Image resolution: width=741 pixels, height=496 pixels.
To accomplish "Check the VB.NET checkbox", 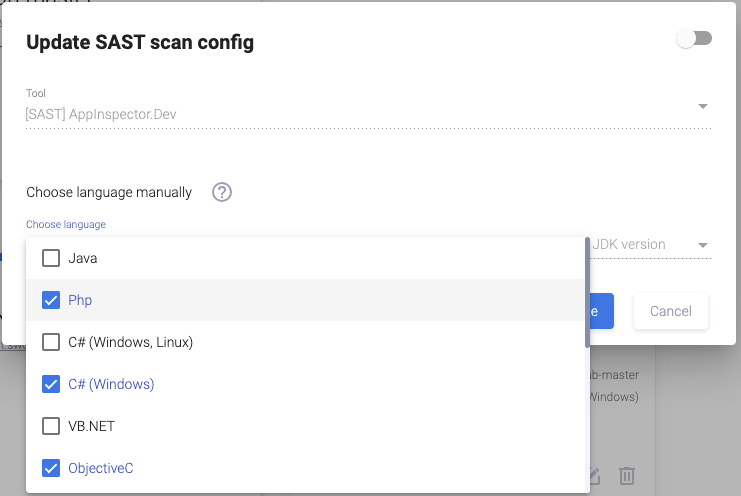I will (51, 426).
